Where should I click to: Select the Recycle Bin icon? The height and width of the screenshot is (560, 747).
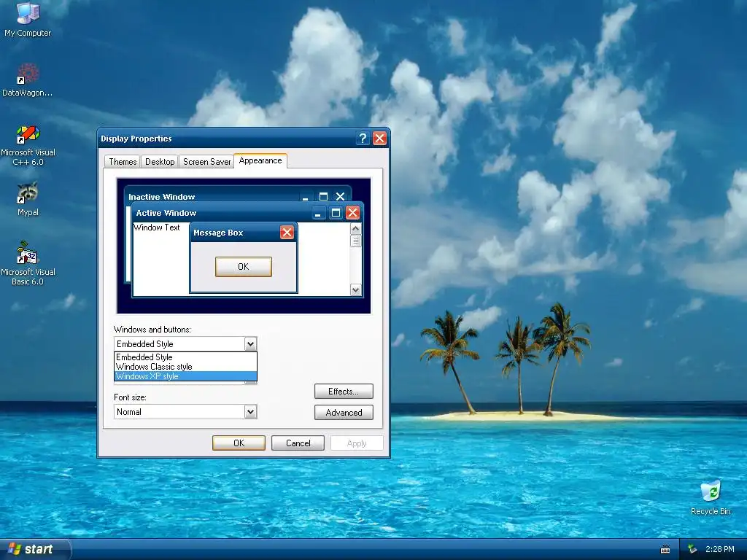click(x=711, y=497)
